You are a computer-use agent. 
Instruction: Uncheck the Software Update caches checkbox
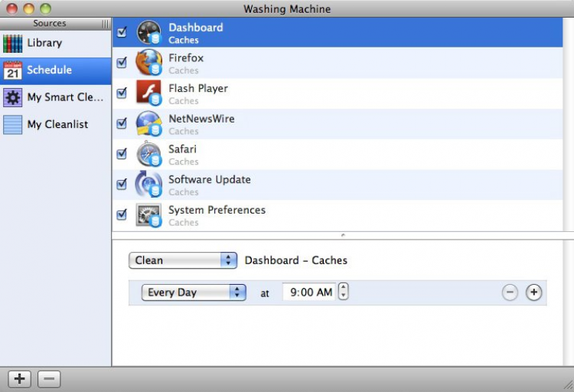[122, 184]
